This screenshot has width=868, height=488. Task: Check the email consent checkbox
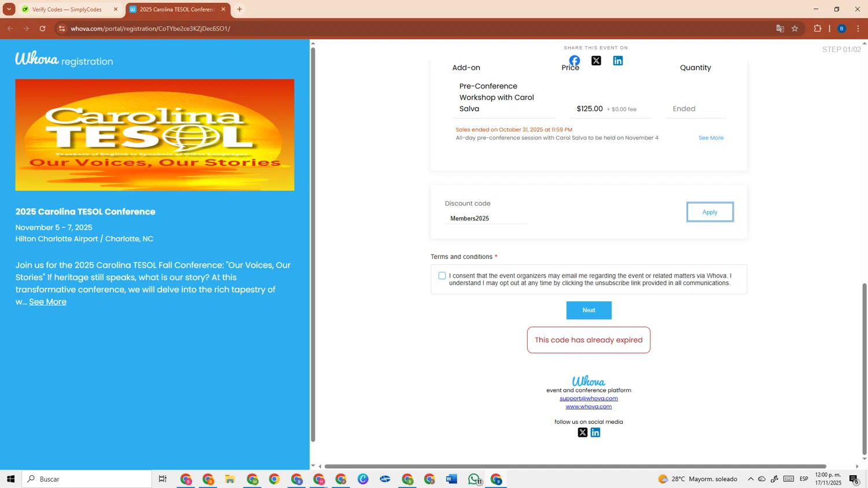pyautogui.click(x=442, y=276)
